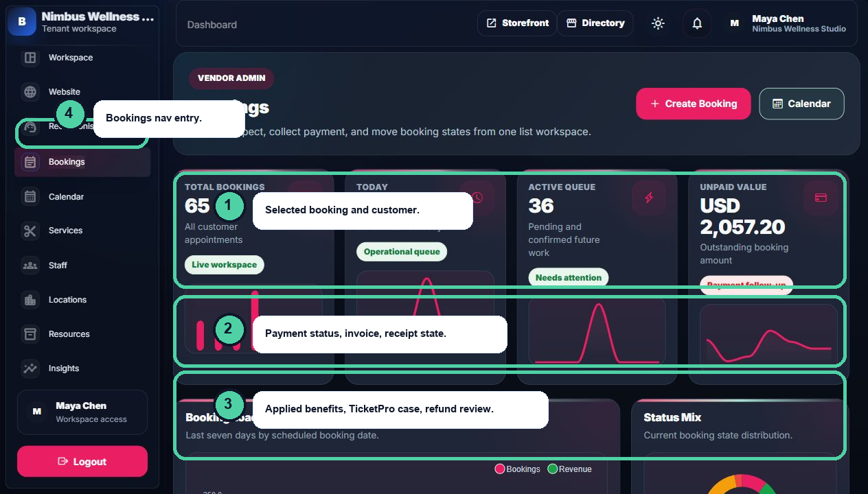
Task: Click the Website globe icon
Action: pyautogui.click(x=30, y=92)
